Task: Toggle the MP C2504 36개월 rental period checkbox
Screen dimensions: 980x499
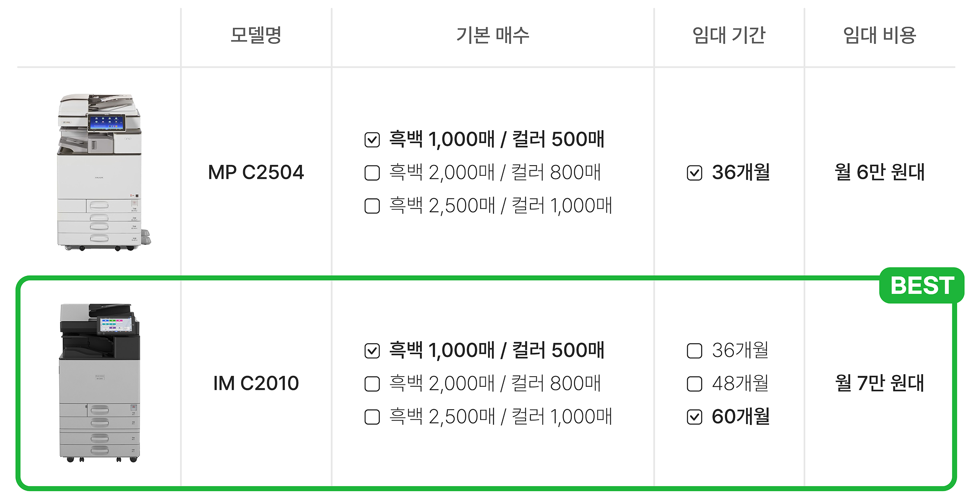Action: [x=695, y=173]
